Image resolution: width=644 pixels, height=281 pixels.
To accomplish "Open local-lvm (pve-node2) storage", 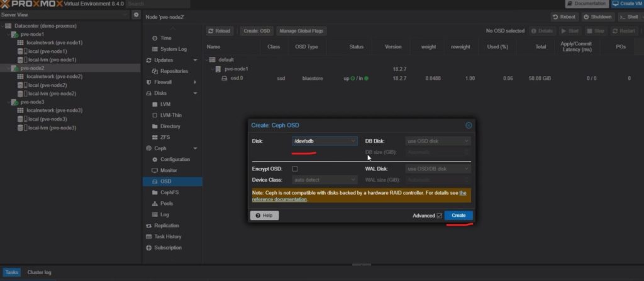I will tap(52, 94).
